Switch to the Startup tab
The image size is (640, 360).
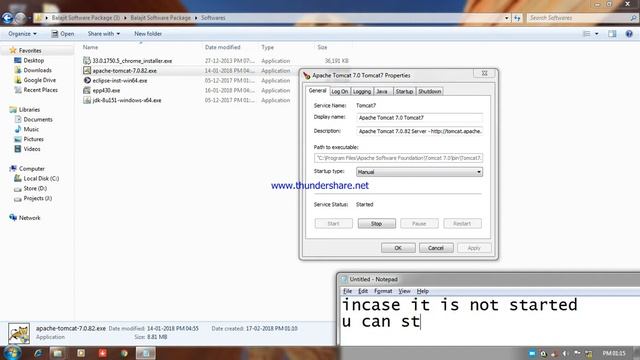point(404,91)
